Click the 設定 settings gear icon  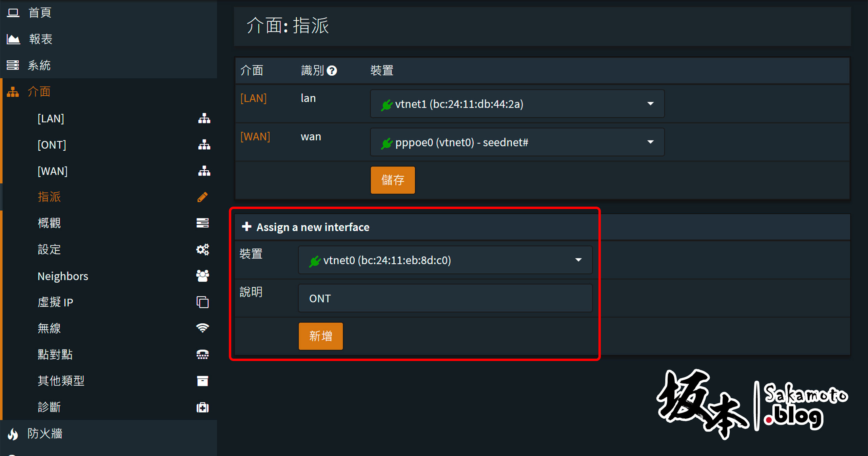203,249
